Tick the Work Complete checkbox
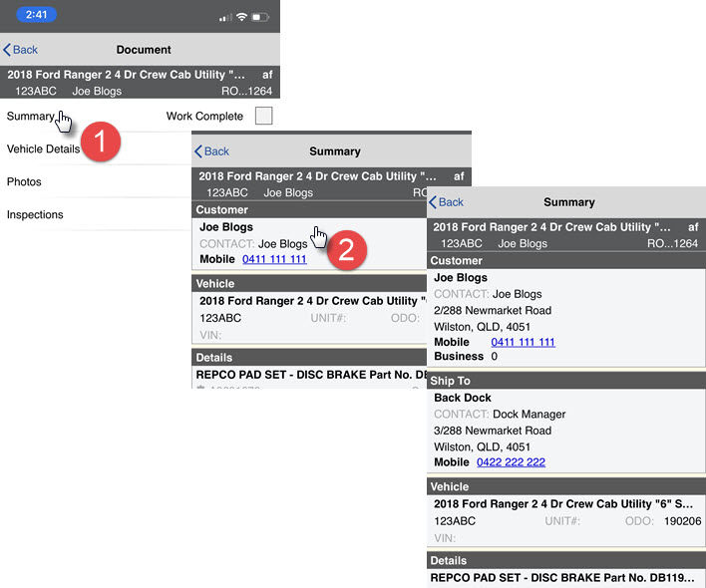This screenshot has height=588, width=706. [x=263, y=116]
